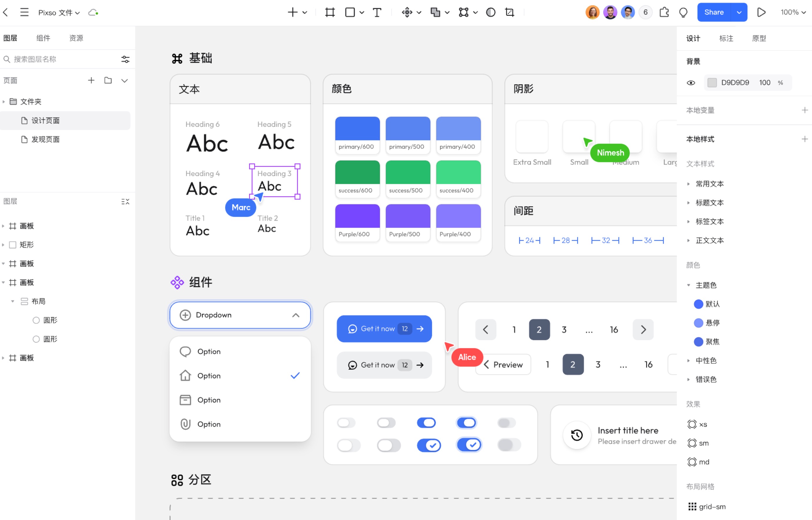Click the back arrow in top bar
Screen dimensions: 812x520
click(x=5, y=12)
